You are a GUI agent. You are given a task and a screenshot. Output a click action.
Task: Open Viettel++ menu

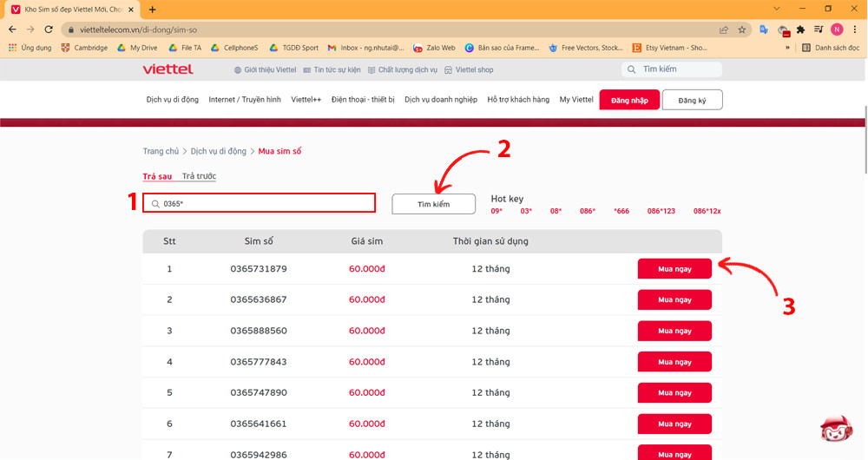306,100
